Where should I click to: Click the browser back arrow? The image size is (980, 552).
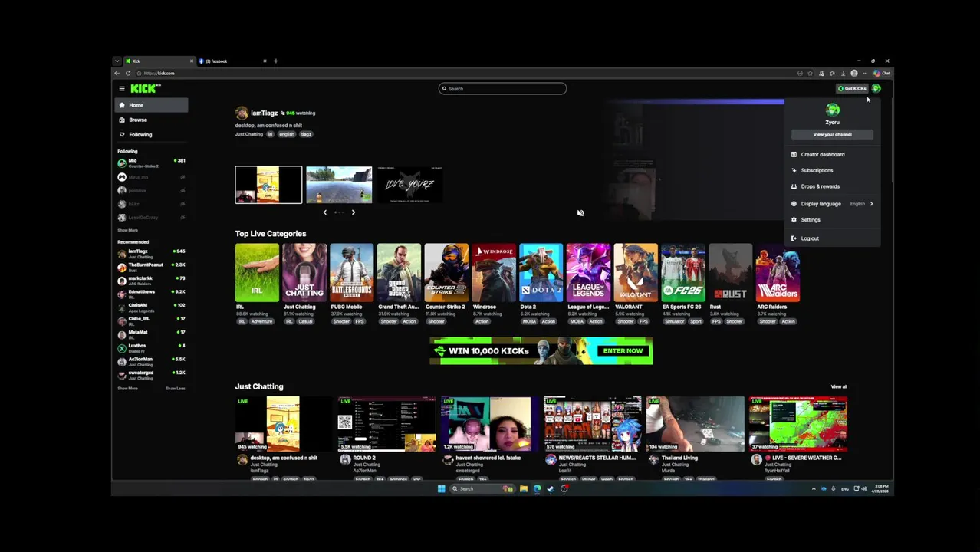pos(117,74)
